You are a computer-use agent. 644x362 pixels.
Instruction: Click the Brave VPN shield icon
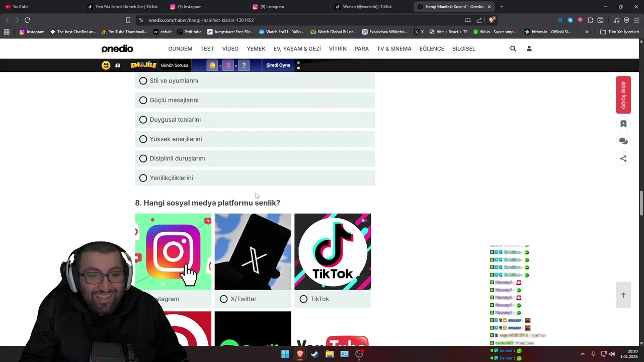point(626,20)
